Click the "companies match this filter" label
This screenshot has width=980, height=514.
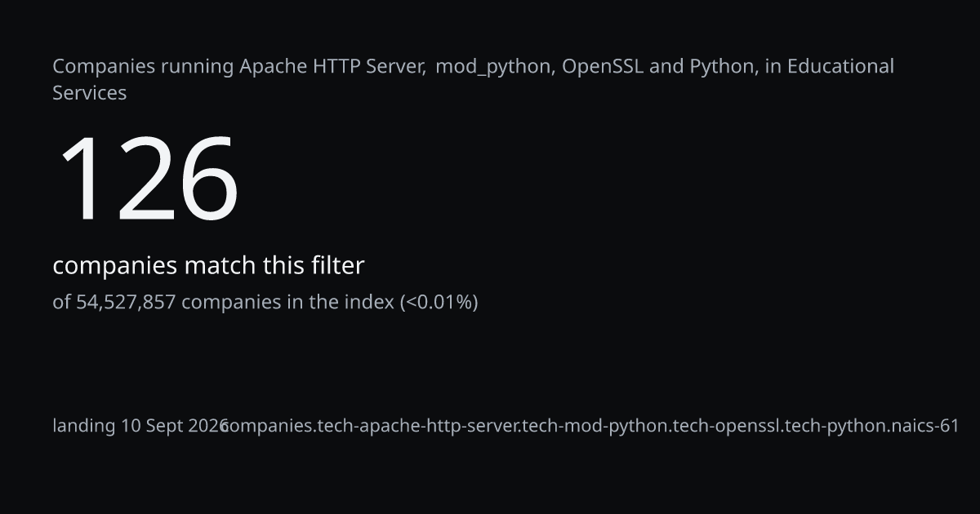tap(208, 266)
